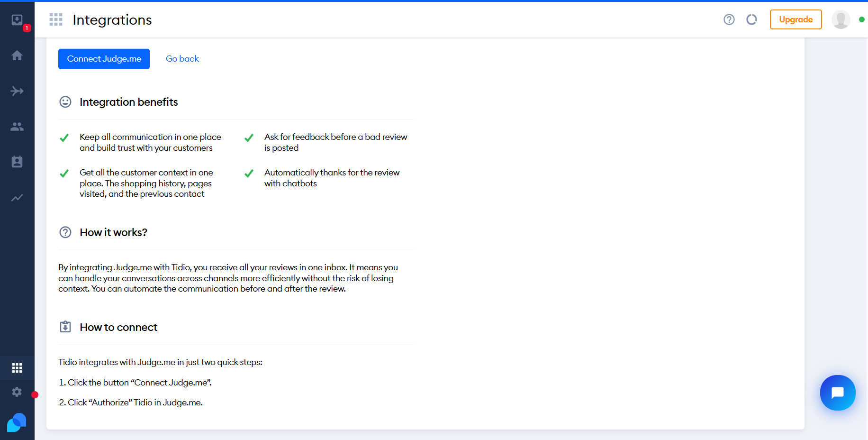Screen dimensions: 868x440
Task: Open the user avatar profile menu
Action: coord(841,19)
